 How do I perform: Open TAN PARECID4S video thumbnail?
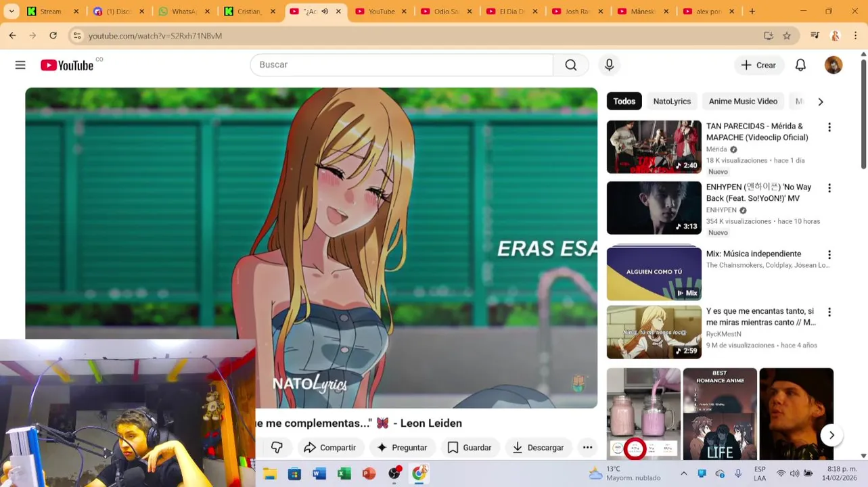[654, 147]
